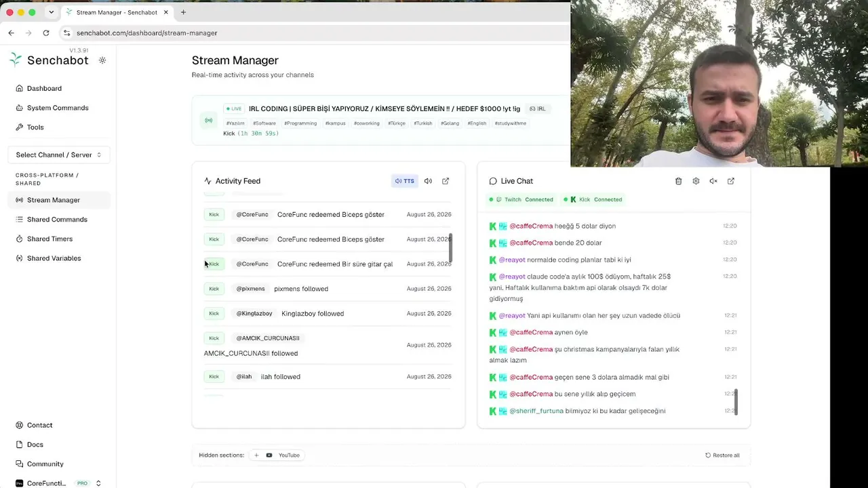Pop out the Live Chat panel
This screenshot has width=868, height=488.
[x=731, y=181]
